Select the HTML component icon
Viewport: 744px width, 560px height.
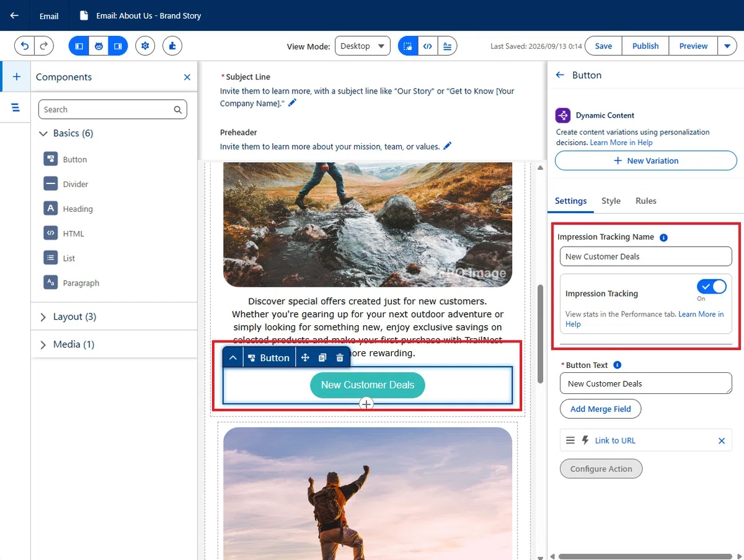click(x=50, y=234)
